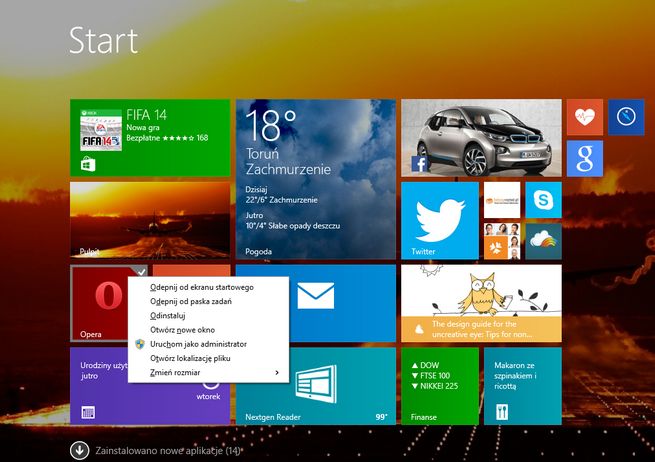Choose 'Uruchom jako administrator'
655x462 pixels.
coord(208,344)
